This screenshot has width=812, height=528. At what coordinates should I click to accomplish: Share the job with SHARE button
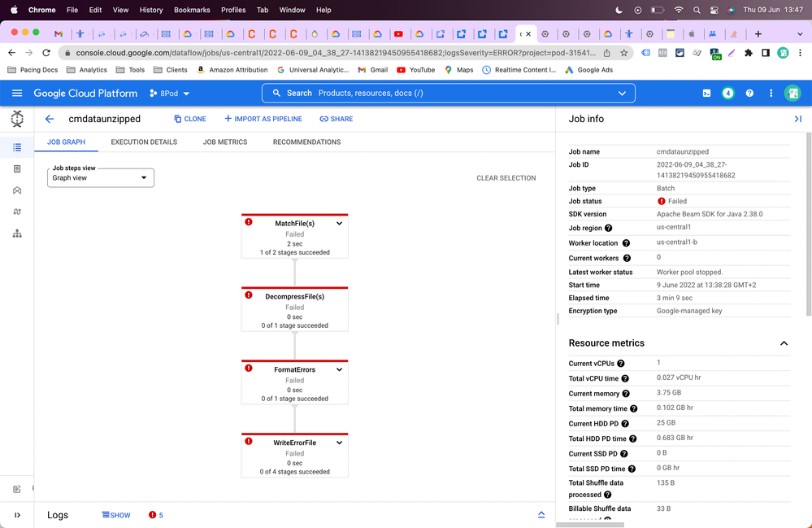point(336,119)
